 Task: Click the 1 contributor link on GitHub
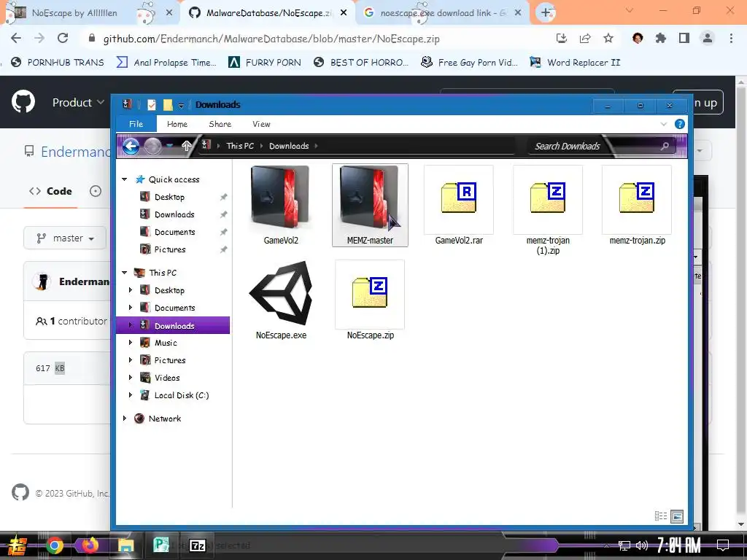coord(71,321)
